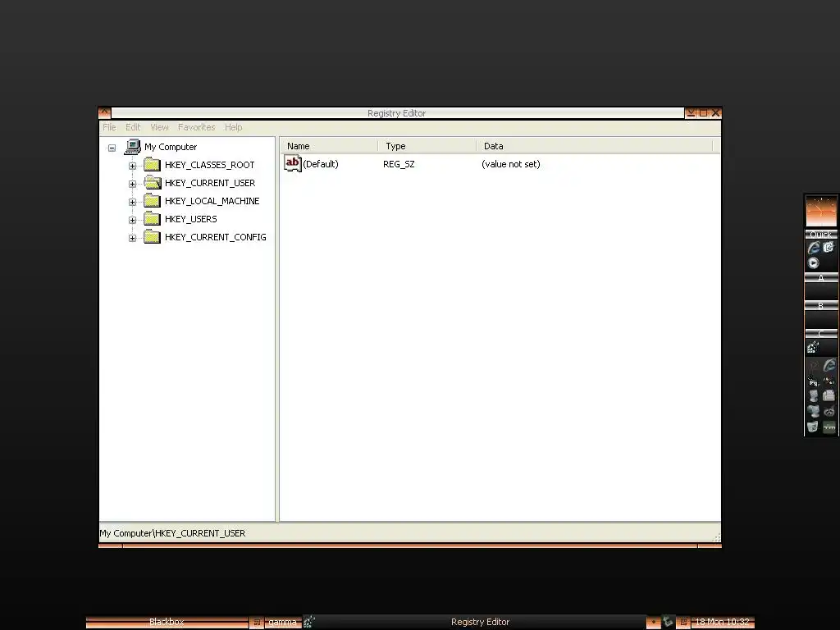Viewport: 840px width, 630px height.
Task: Select the HKEY_CLASSES_ROOT label
Action: tap(209, 165)
